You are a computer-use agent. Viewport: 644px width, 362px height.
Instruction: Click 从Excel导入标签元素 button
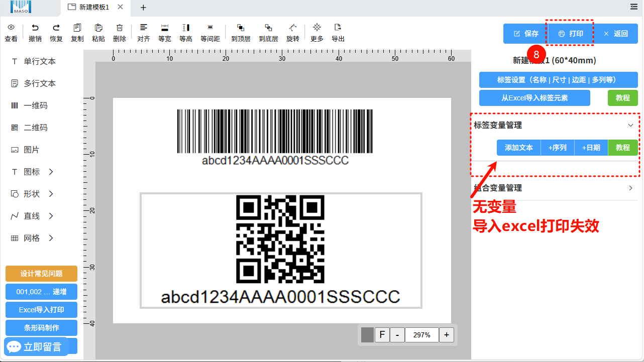534,98
